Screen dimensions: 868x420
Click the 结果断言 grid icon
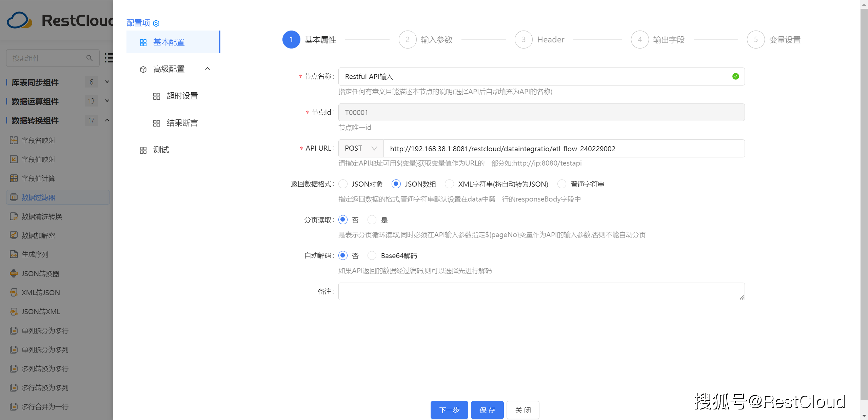156,123
